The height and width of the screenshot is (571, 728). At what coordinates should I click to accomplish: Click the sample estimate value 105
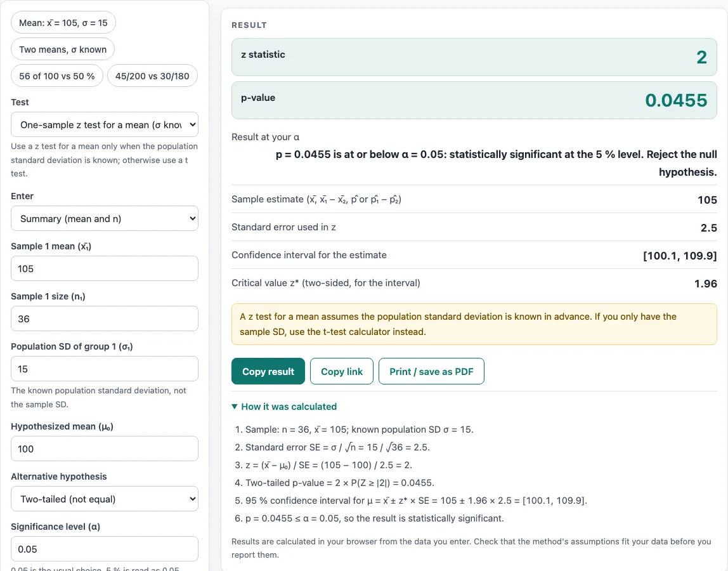[707, 200]
